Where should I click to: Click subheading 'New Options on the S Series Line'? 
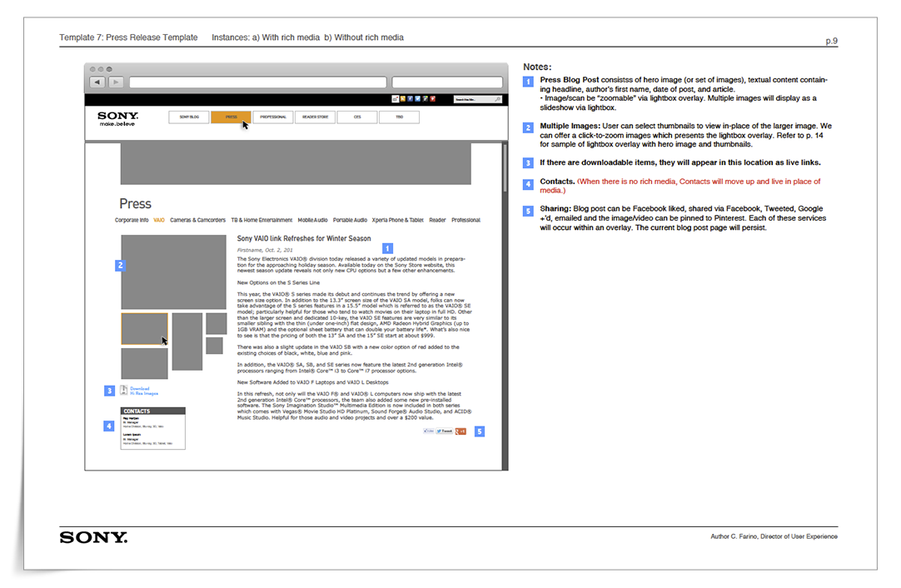(279, 283)
